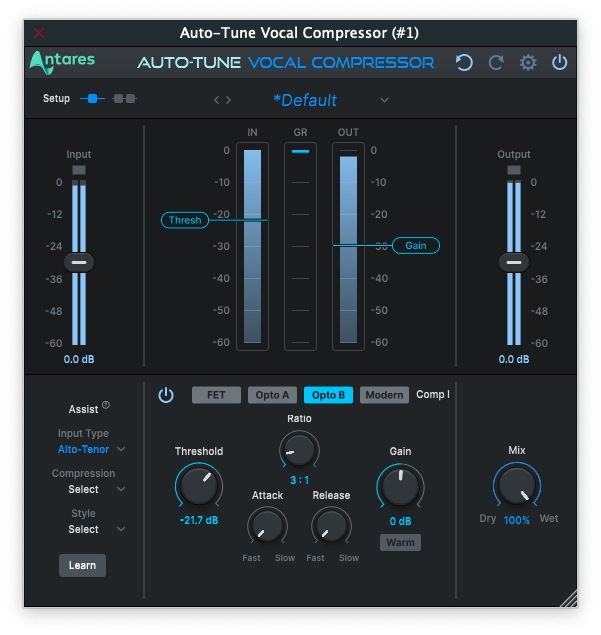Select the Opto B compressor type
Image resolution: width=601 pixels, height=635 pixels.
click(x=328, y=395)
